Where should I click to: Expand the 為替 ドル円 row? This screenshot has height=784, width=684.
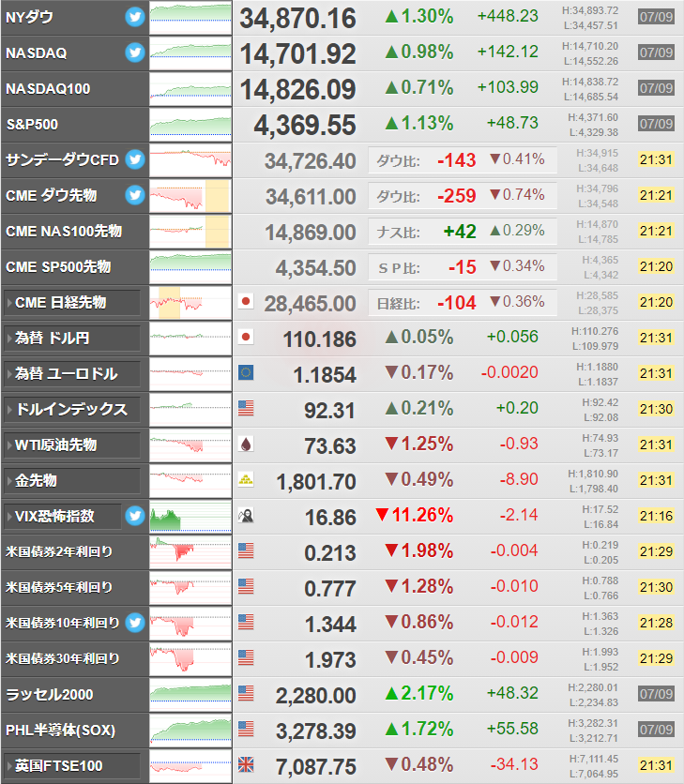[x=72, y=338]
